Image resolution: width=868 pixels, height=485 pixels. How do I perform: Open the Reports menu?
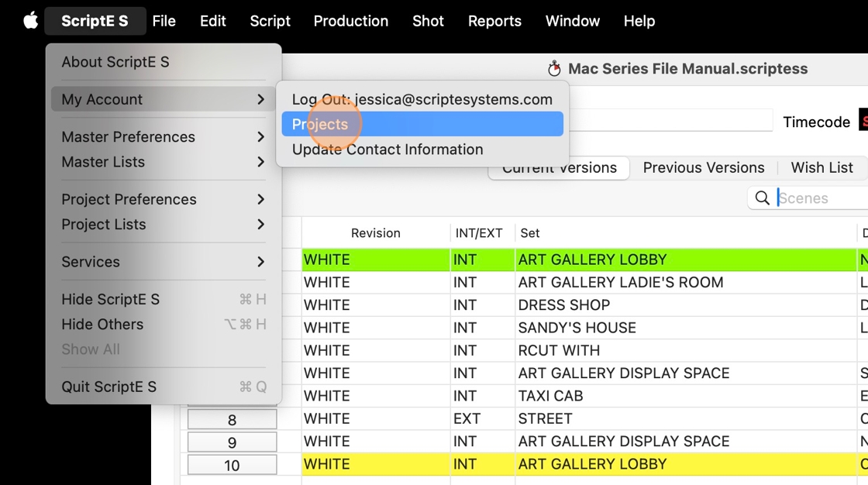point(494,21)
